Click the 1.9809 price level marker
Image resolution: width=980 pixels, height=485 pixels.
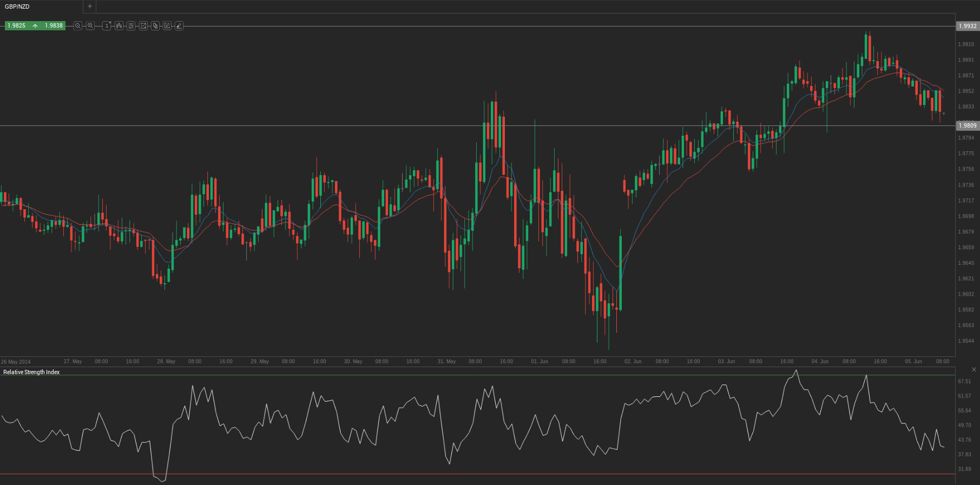click(x=968, y=125)
